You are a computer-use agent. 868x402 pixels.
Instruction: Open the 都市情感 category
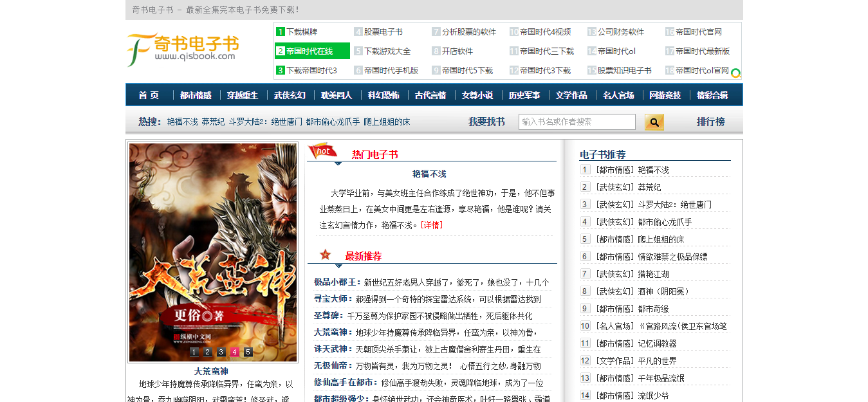pos(196,95)
